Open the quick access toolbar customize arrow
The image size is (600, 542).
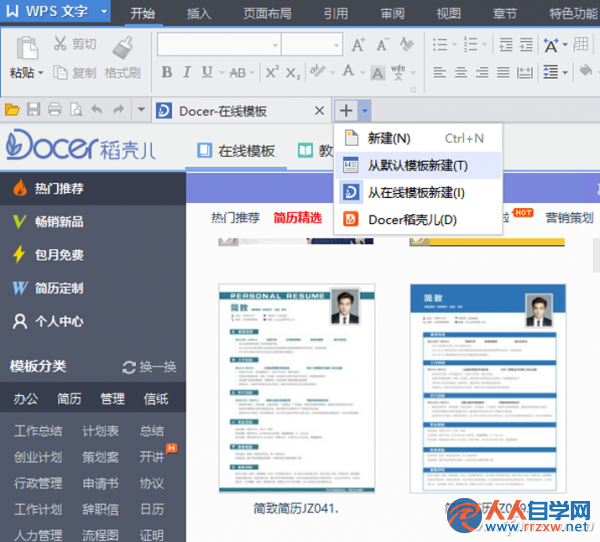pyautogui.click(x=141, y=110)
